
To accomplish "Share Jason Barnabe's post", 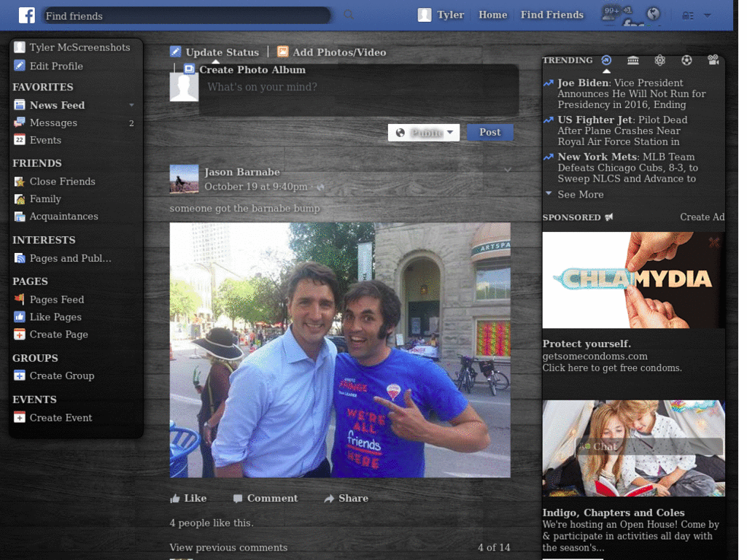I will [347, 498].
